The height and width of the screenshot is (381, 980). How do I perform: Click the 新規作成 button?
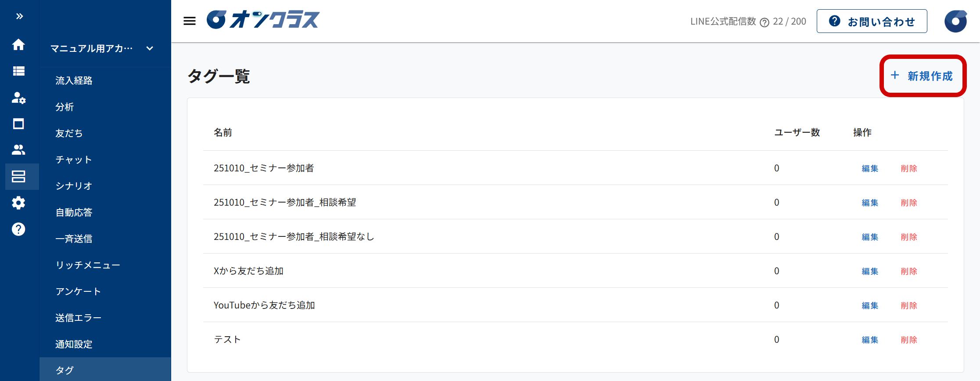[x=923, y=76]
